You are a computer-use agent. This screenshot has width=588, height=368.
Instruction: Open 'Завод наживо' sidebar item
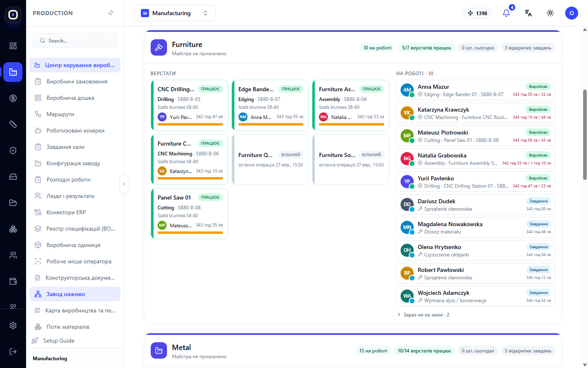[75, 294]
